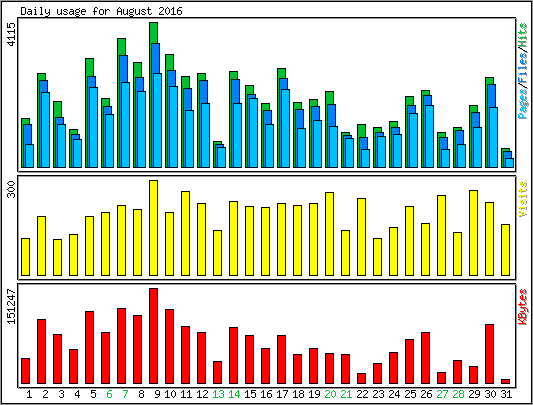The width and height of the screenshot is (533, 405).
Task: Click the 'Daily usage for August 2016' title
Action: coord(101,11)
